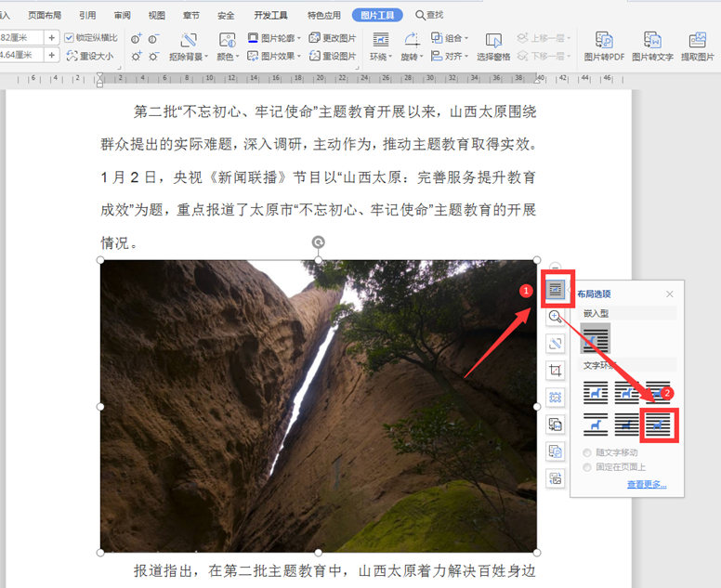Click the plus stepper next to height field

(51, 38)
